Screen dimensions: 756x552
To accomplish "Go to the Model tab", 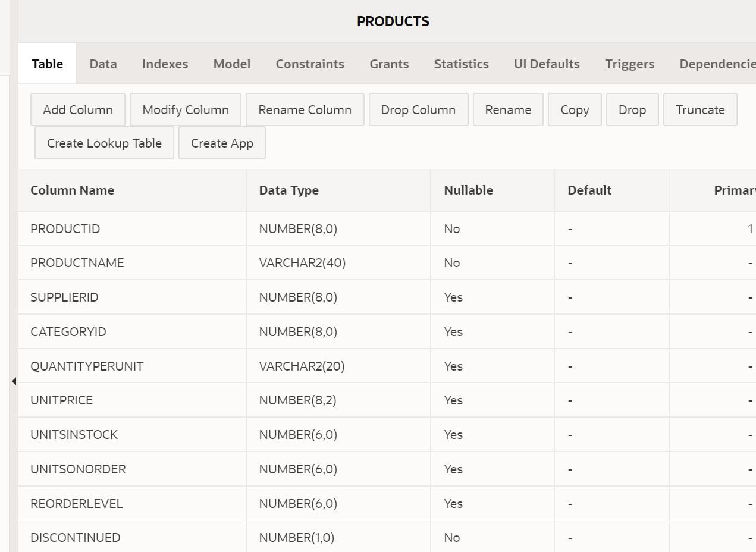I will pos(231,64).
